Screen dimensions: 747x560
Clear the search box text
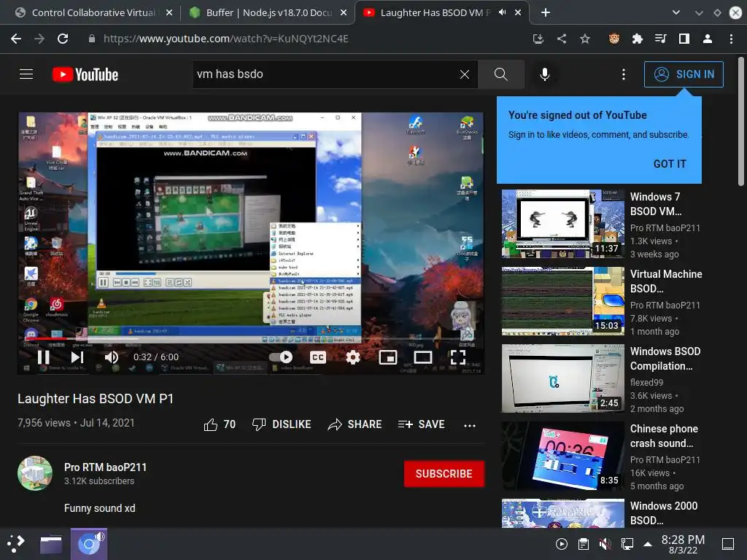point(464,74)
